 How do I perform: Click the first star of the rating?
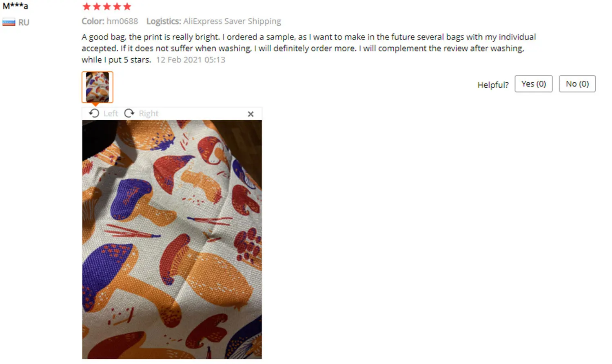pyautogui.click(x=86, y=7)
